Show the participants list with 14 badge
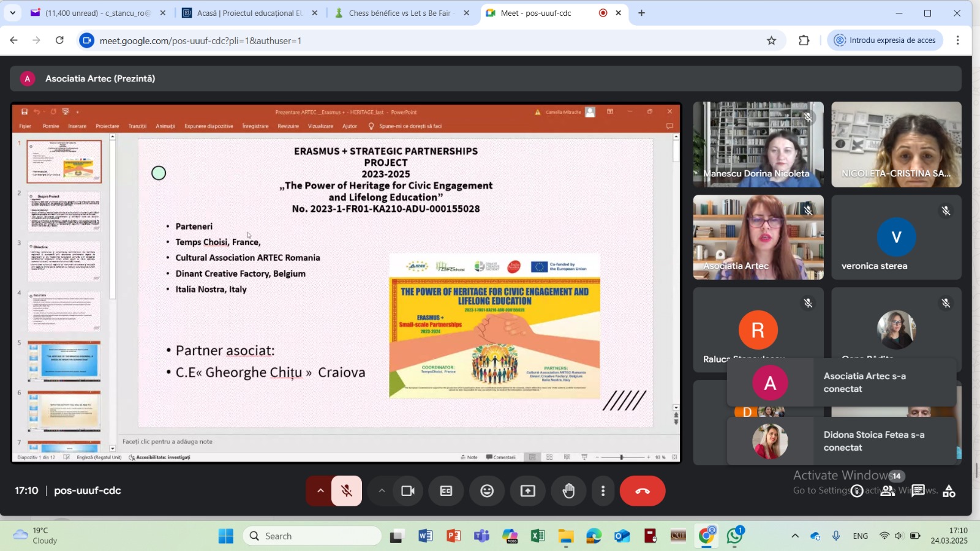The width and height of the screenshot is (980, 551). [x=888, y=491]
